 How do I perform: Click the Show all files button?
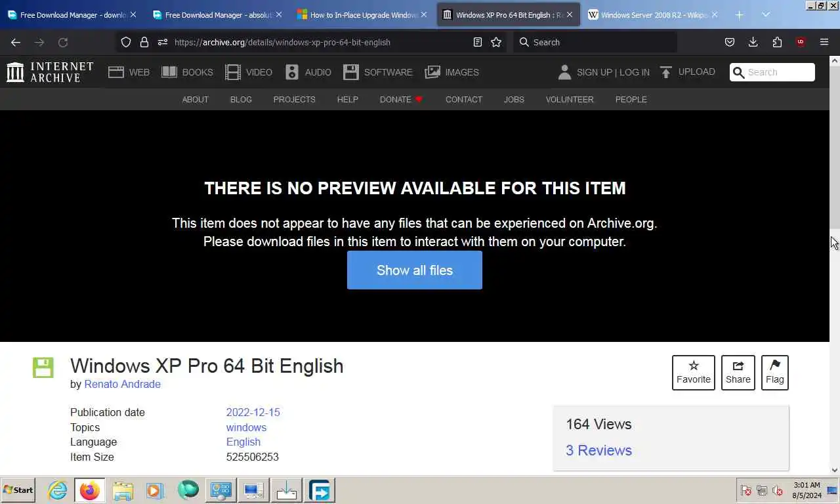coord(415,270)
